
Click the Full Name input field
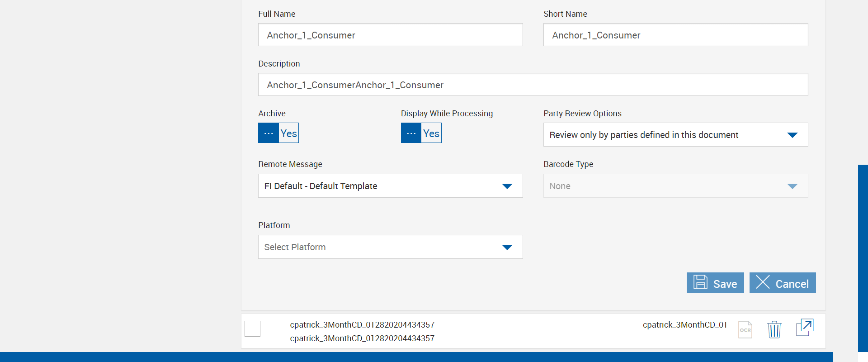pyautogui.click(x=390, y=35)
